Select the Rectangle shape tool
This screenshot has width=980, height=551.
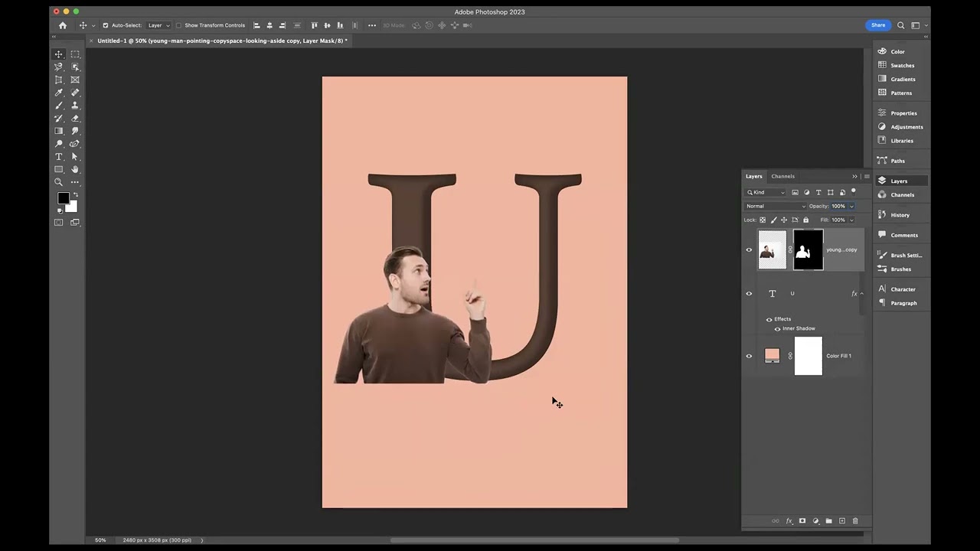58,169
